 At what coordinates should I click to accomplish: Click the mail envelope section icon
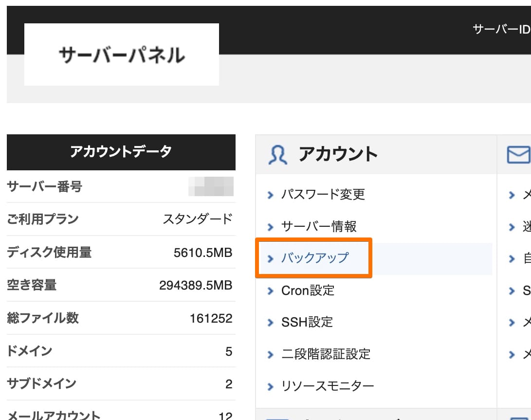point(518,155)
